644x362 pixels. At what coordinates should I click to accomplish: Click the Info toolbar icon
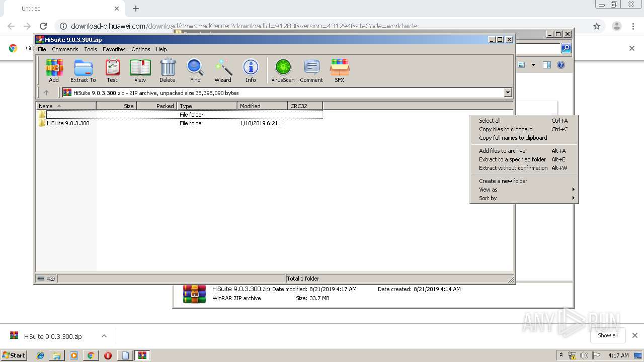point(251,70)
